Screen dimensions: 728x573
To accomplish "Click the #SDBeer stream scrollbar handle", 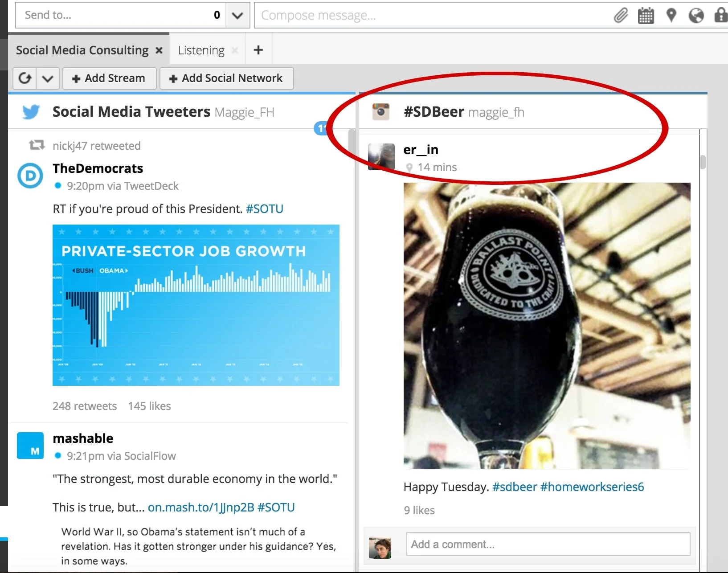I will click(x=703, y=162).
